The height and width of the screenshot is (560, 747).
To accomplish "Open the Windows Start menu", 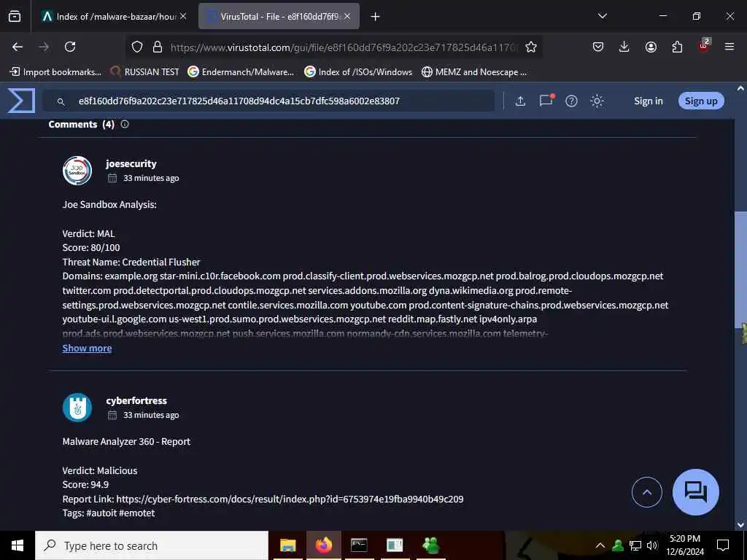I will (18, 545).
